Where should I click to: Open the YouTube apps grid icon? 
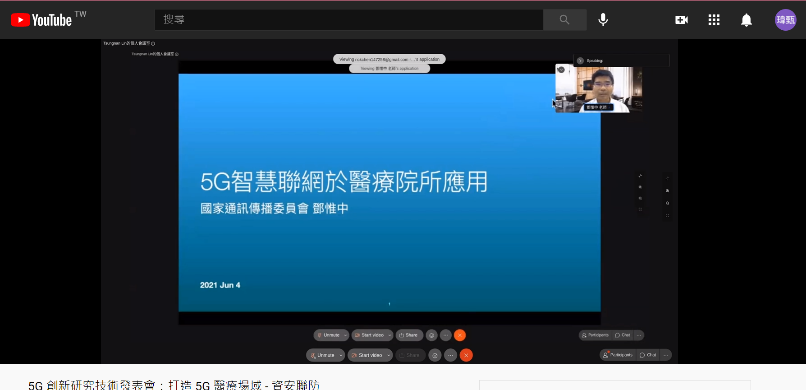point(714,20)
